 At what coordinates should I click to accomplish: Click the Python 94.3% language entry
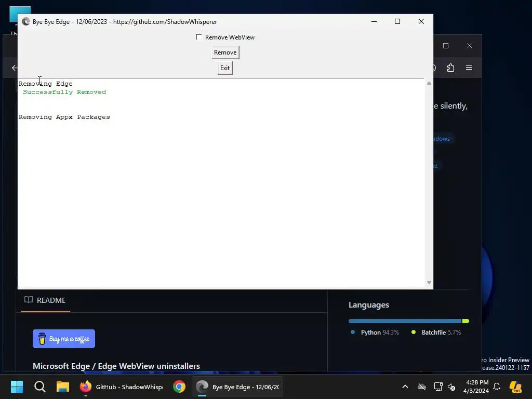click(x=375, y=332)
